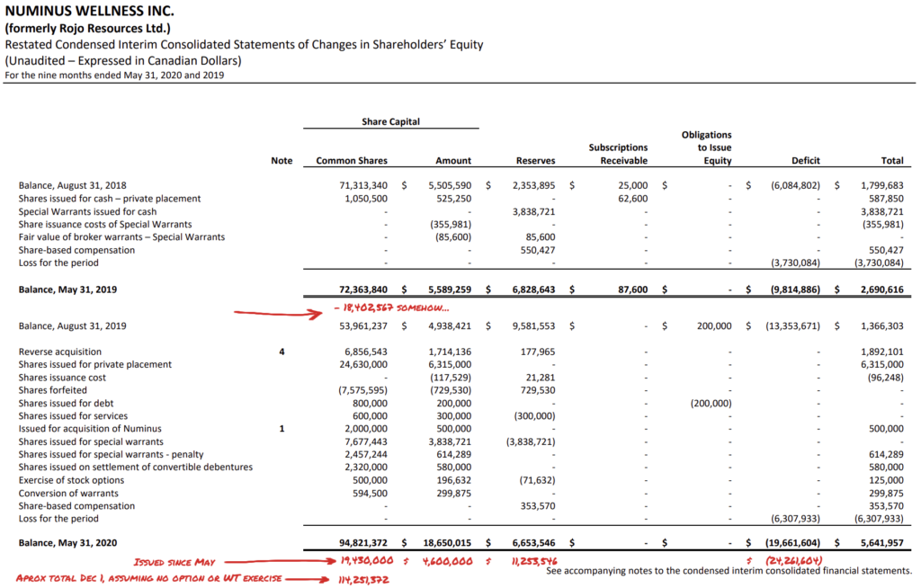Click the 'Common Shares' column header
The width and height of the screenshot is (921, 588).
pos(352,161)
